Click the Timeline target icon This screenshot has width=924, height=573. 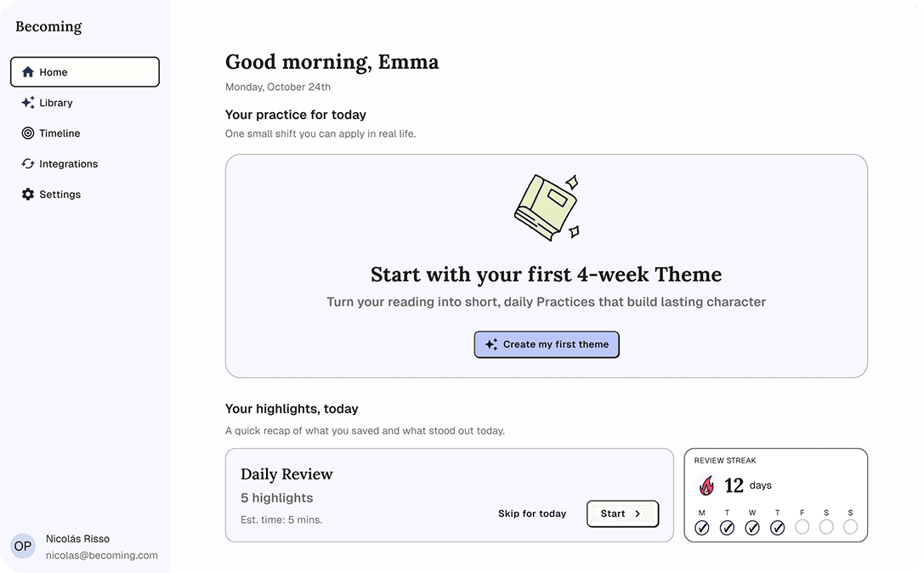28,133
